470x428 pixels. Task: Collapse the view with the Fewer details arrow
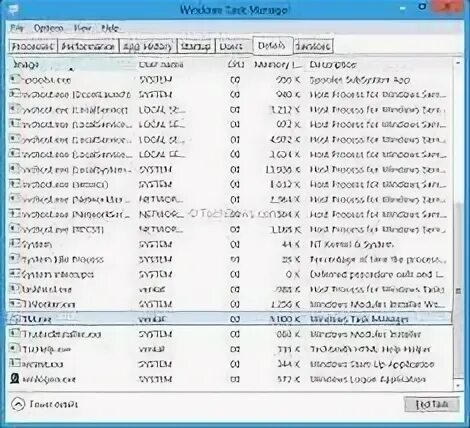[x=18, y=404]
